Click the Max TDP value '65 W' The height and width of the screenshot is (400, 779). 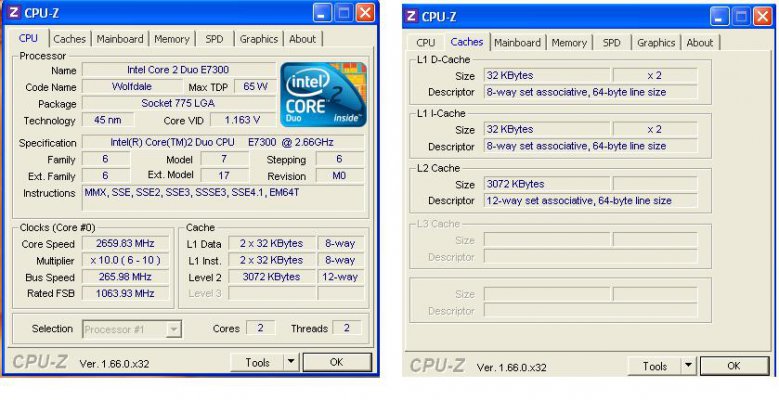coord(255,86)
